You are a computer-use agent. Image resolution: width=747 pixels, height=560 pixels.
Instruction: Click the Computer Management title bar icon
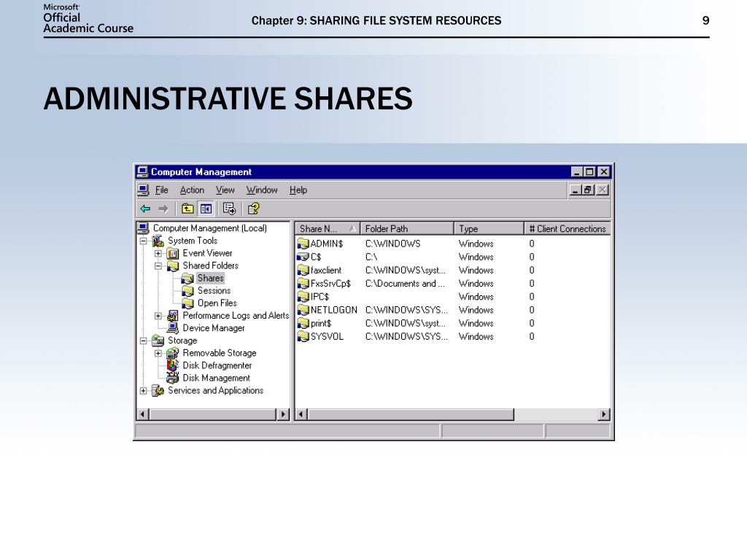(x=142, y=171)
